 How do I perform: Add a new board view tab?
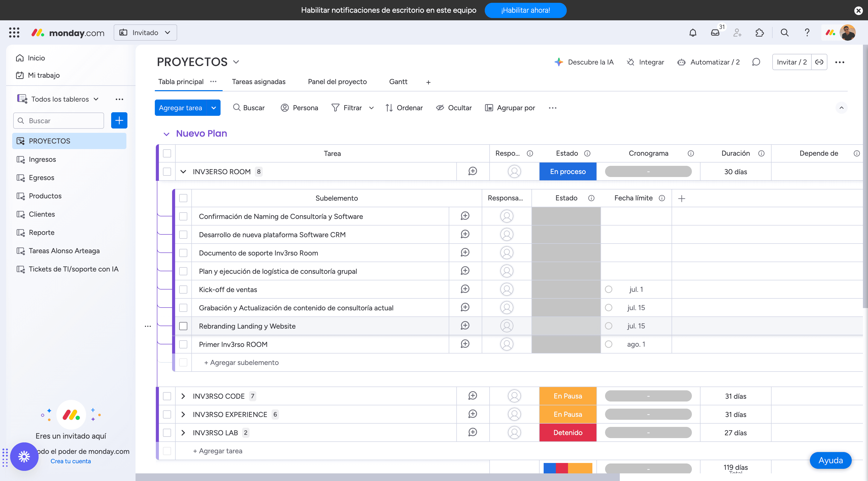point(428,82)
